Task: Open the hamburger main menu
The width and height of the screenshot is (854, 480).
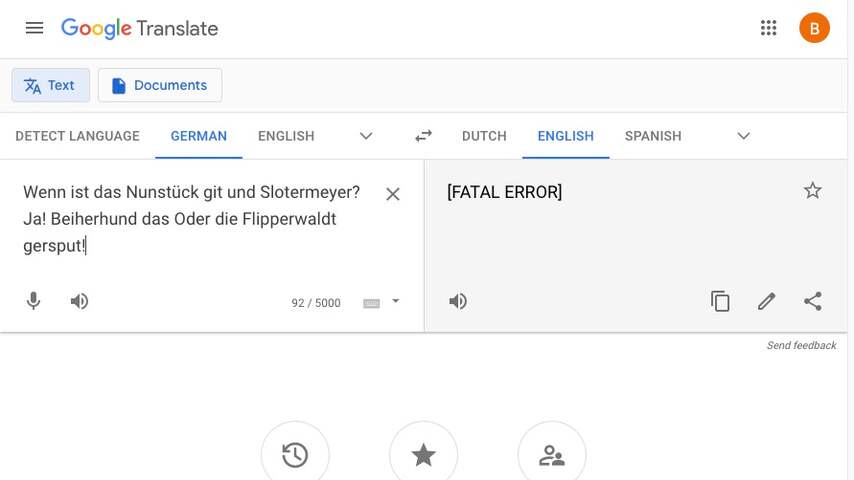Action: click(x=34, y=28)
